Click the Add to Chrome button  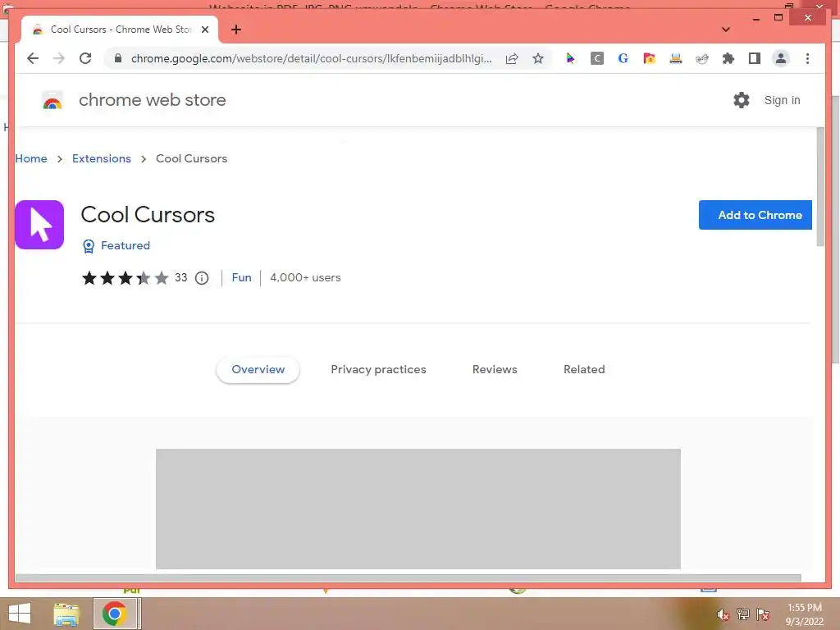pos(755,215)
